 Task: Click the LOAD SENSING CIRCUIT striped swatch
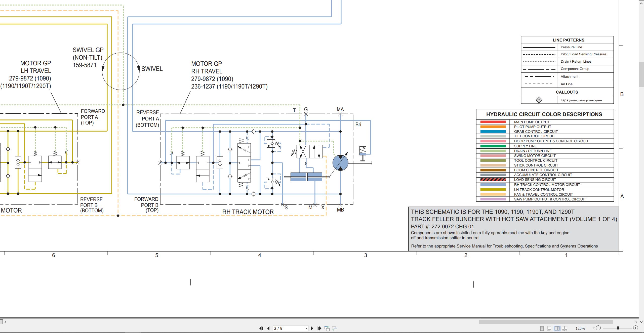493,180
